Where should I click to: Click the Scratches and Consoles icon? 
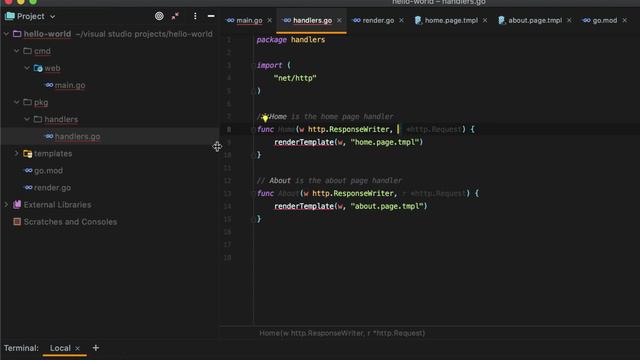[x=17, y=222]
